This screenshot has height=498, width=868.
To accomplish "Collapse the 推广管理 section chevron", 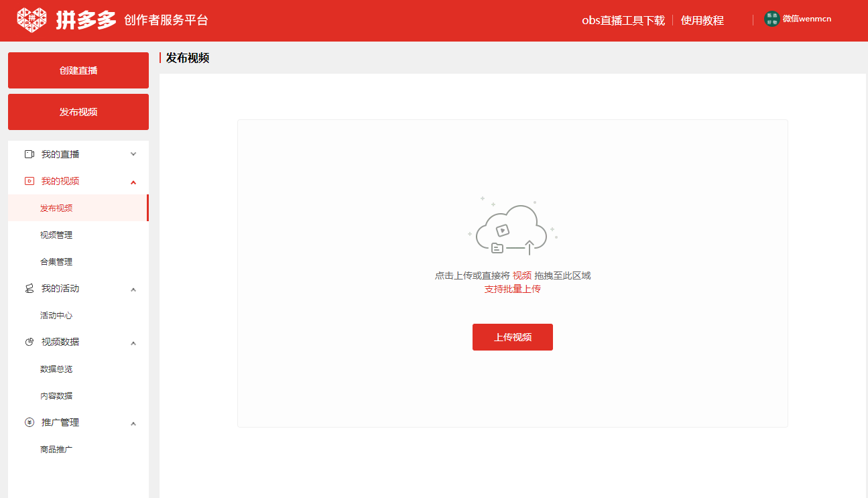I will click(133, 424).
